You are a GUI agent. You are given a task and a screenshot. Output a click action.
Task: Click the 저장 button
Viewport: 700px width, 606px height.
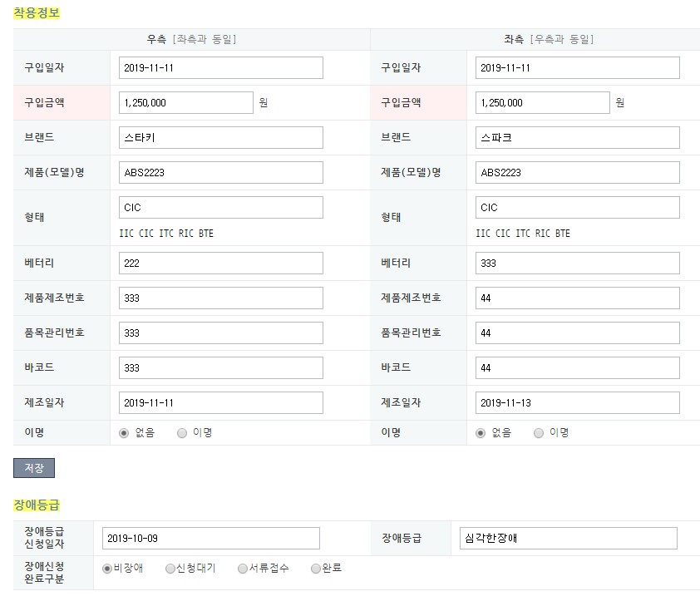[x=34, y=468]
